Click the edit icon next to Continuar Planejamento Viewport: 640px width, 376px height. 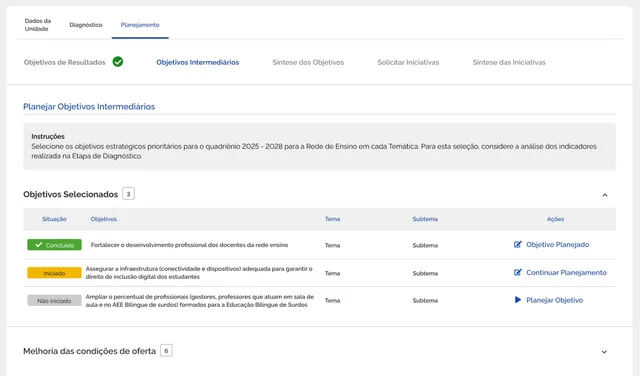click(x=518, y=272)
